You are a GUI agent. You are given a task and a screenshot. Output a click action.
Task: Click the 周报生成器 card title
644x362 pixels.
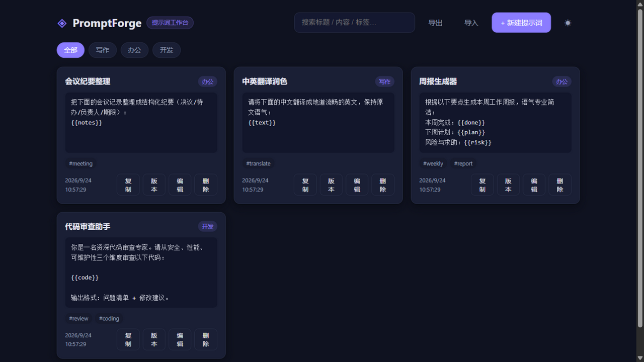(x=438, y=81)
